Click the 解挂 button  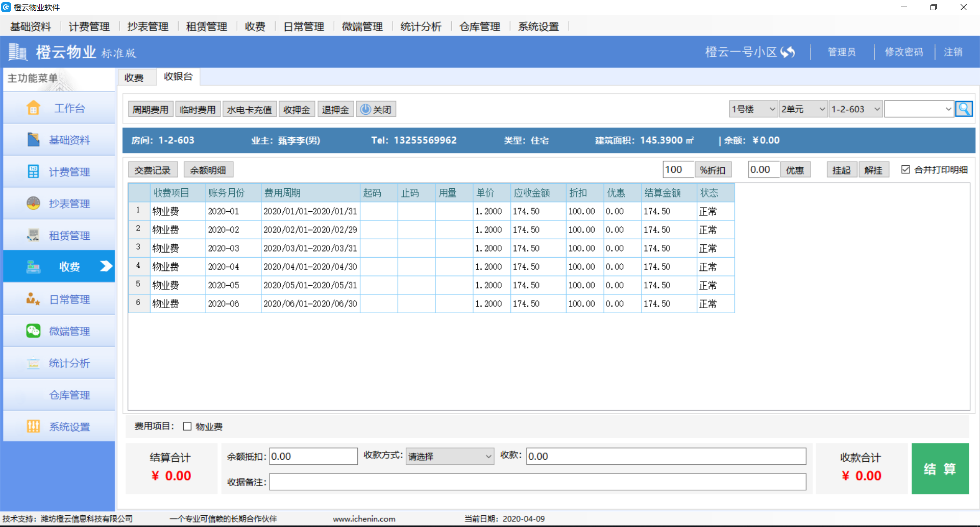click(x=874, y=170)
